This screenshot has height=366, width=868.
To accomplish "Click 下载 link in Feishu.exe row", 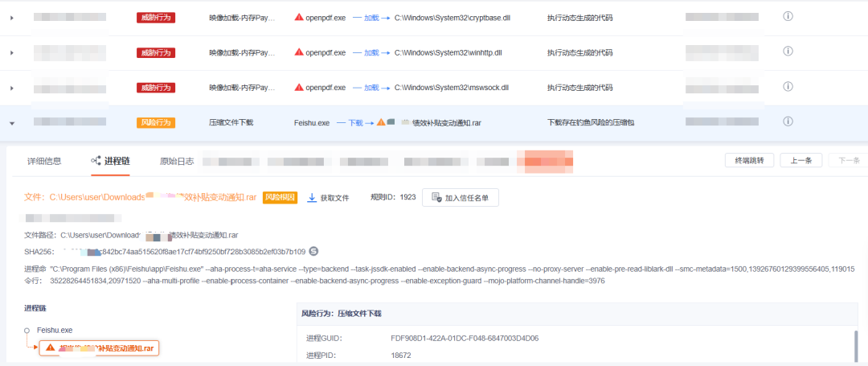I will click(x=355, y=122).
